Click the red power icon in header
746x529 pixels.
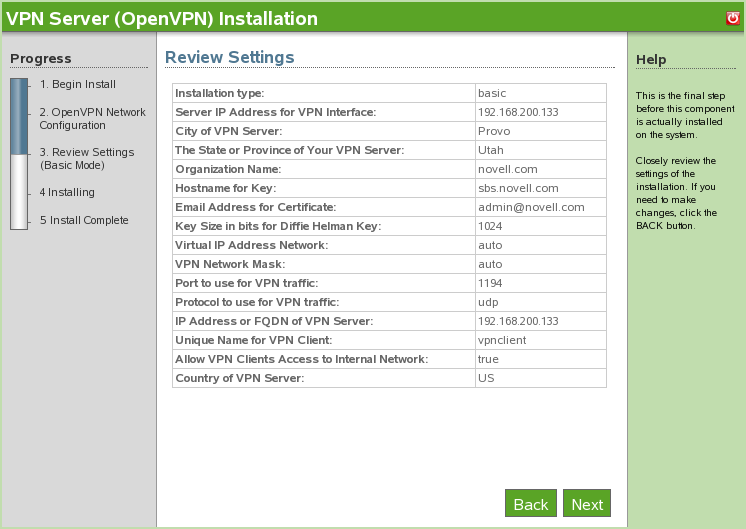(x=733, y=18)
